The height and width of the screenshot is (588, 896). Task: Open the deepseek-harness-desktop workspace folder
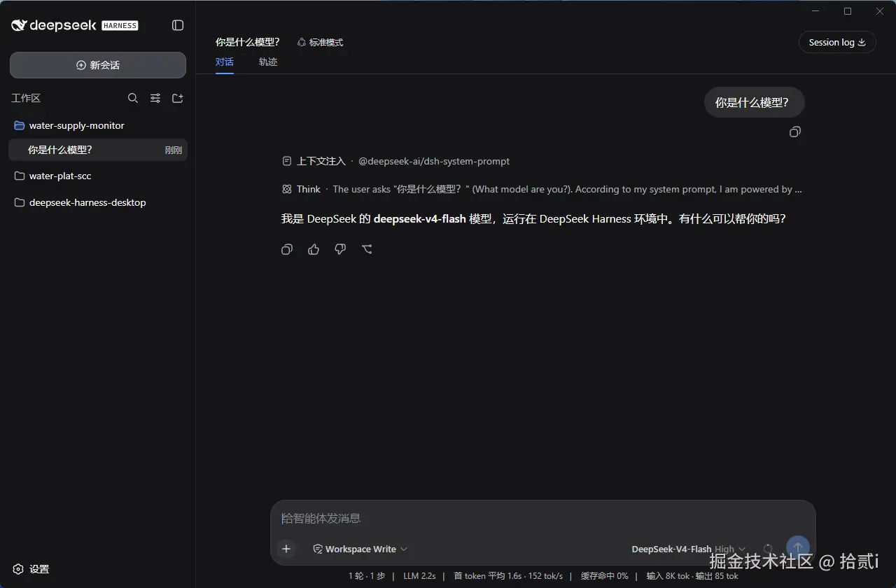pos(98,202)
